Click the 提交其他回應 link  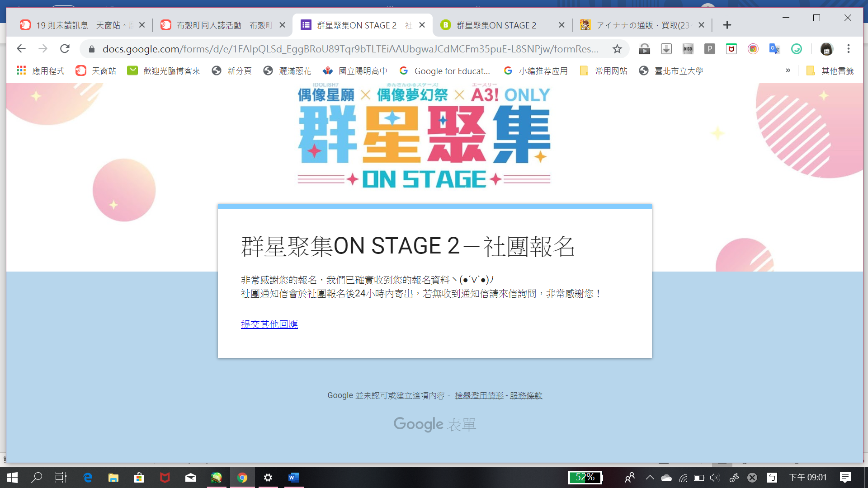point(269,324)
